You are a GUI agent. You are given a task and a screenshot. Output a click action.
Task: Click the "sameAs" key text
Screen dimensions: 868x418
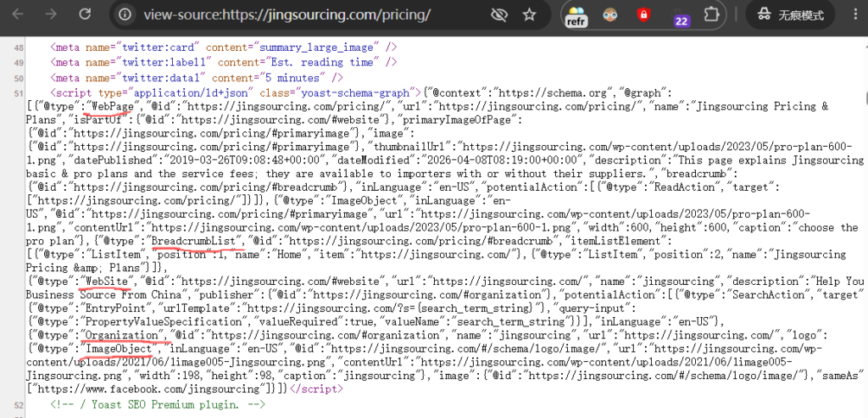point(843,376)
